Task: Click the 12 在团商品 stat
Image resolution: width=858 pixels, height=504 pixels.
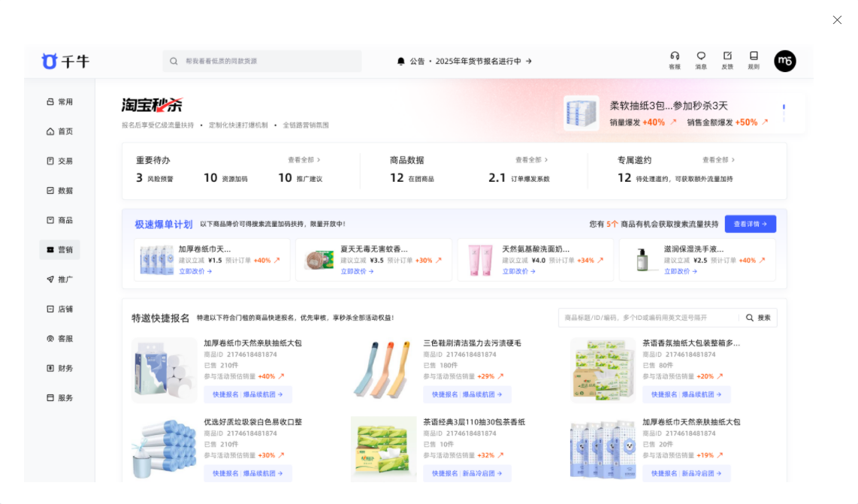Action: [x=412, y=179]
